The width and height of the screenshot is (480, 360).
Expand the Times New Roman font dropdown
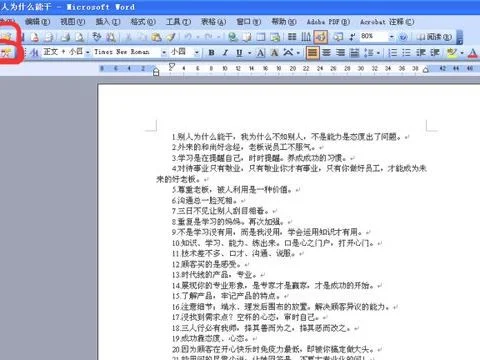tap(164, 52)
